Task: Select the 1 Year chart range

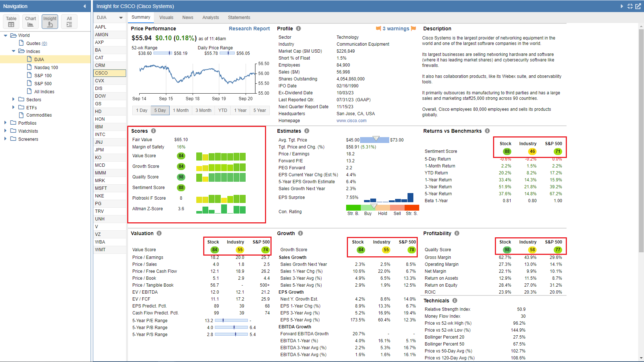Action: (x=240, y=110)
